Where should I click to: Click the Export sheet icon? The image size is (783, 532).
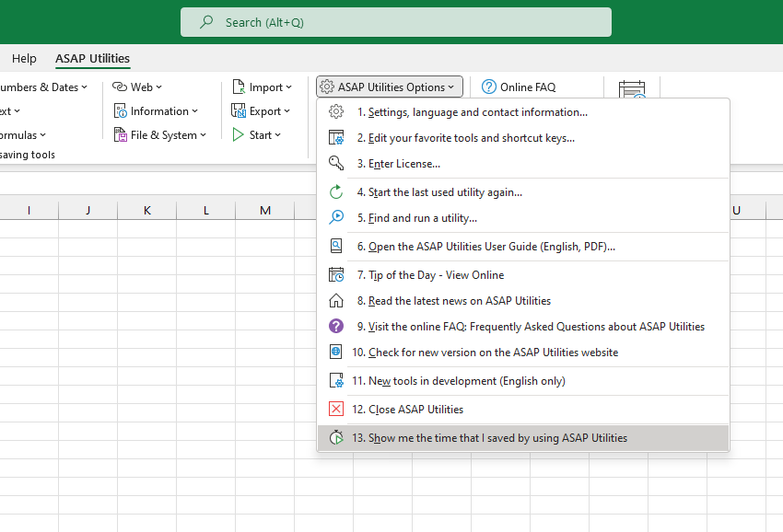(x=239, y=110)
